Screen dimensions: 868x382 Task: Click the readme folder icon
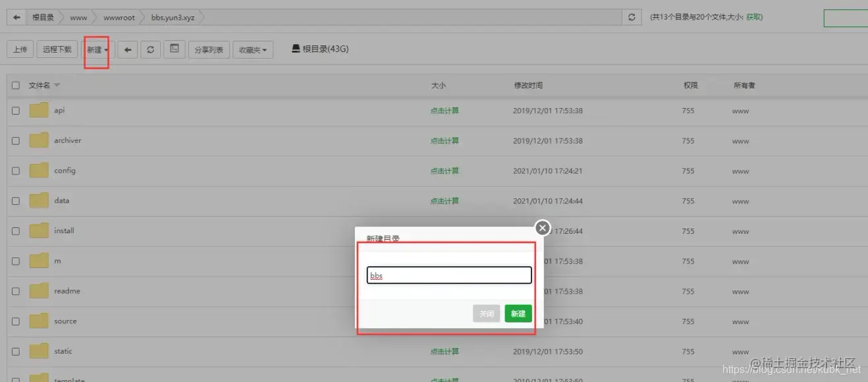coord(39,290)
